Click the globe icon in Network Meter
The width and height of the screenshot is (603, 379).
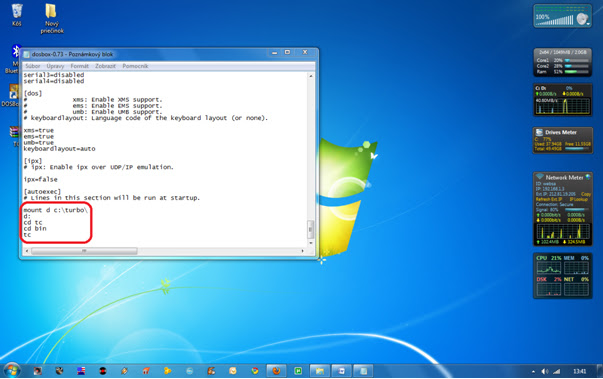click(588, 177)
